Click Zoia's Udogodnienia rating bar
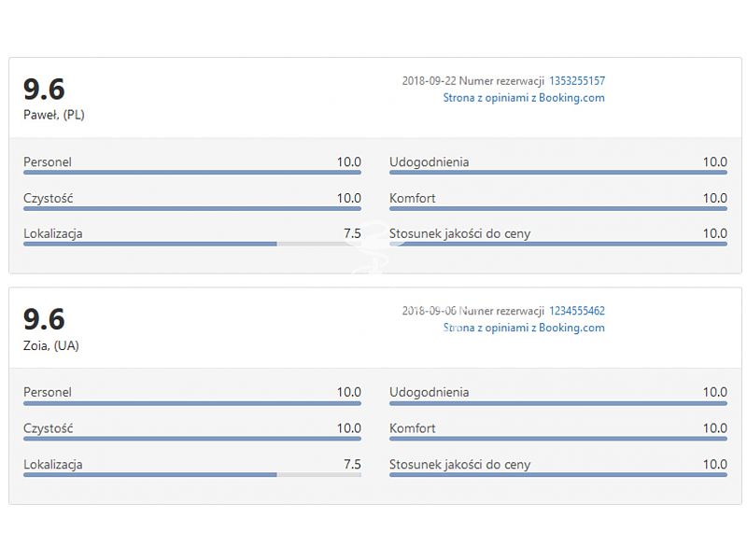Viewport: 747px width, 560px height. coord(557,403)
